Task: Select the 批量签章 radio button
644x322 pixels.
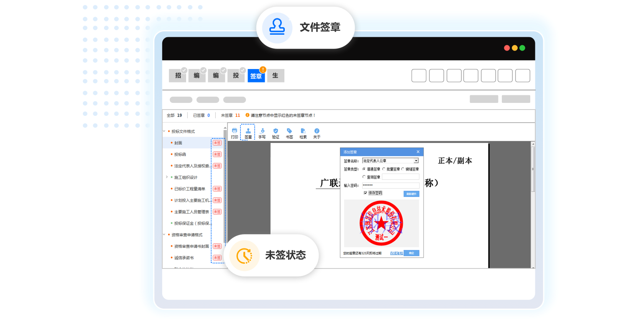Action: (x=384, y=169)
